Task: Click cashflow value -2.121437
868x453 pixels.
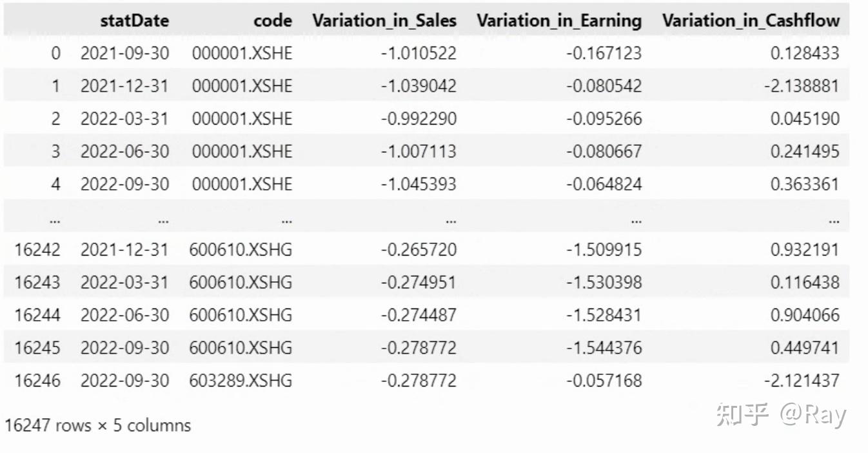Action: (x=802, y=381)
